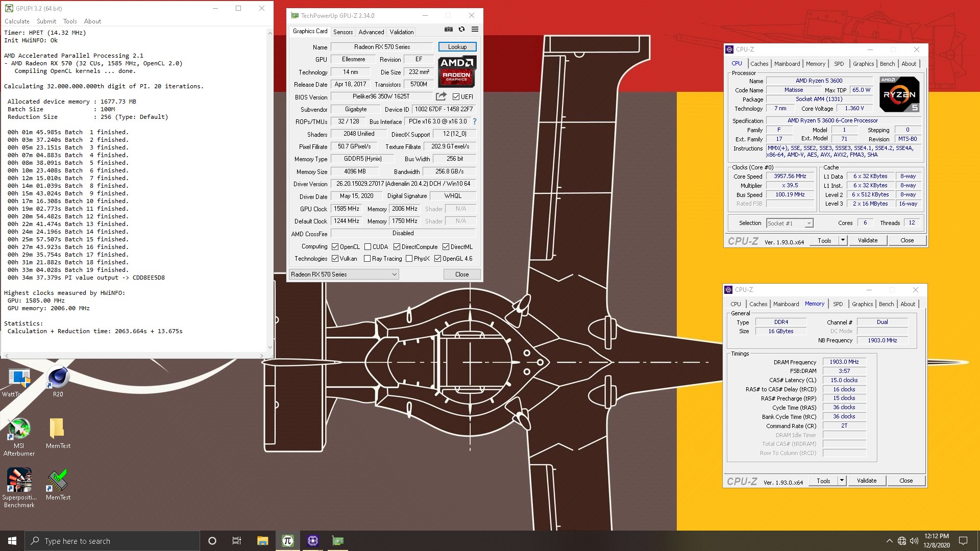The image size is (980, 551).
Task: Open Bench tab in upper CPU-Z window
Action: (887, 64)
